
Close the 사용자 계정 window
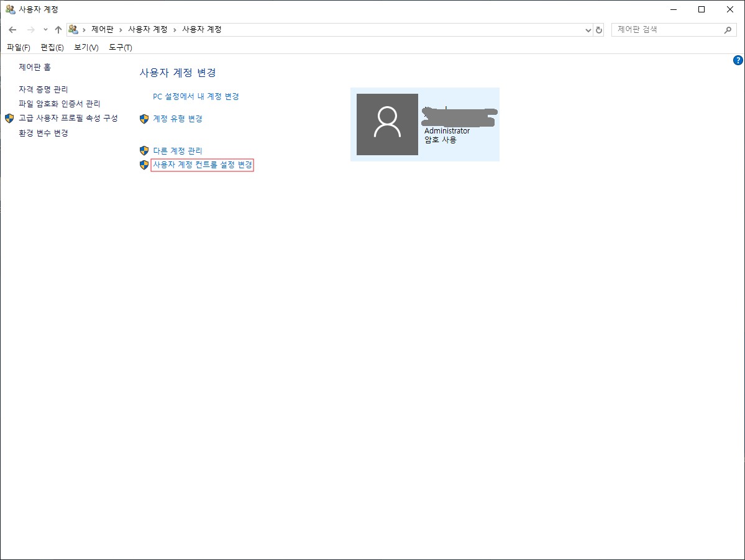(730, 9)
